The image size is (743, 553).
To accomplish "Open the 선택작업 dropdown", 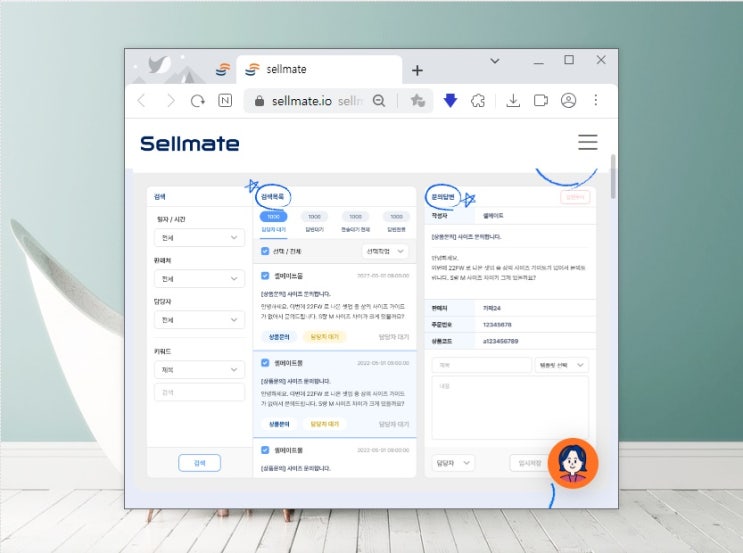I will point(385,251).
